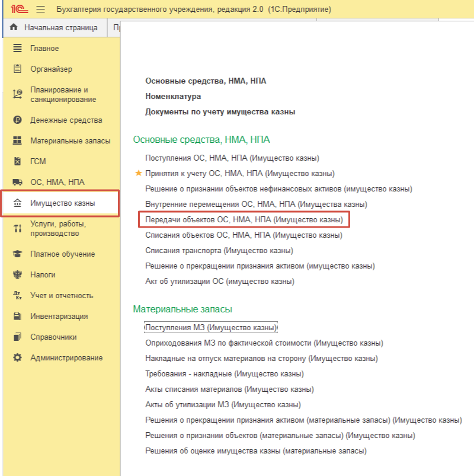Viewport: 474px width, 476px height.
Task: Click the home icon on Начальная страница tab
Action: 14,27
